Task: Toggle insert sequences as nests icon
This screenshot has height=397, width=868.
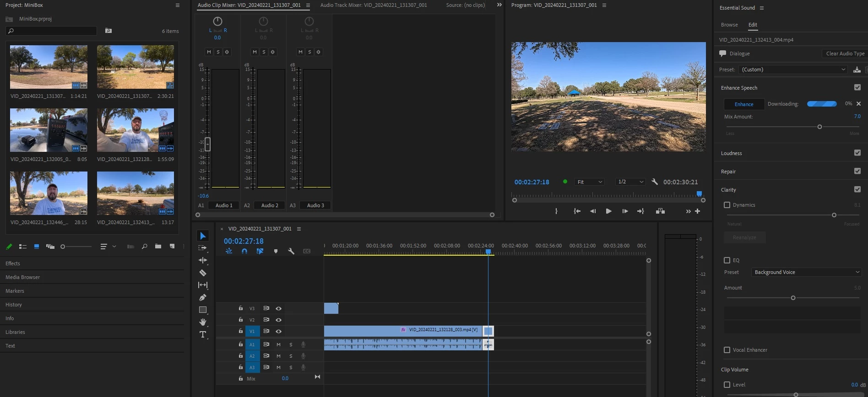Action: 229,251
